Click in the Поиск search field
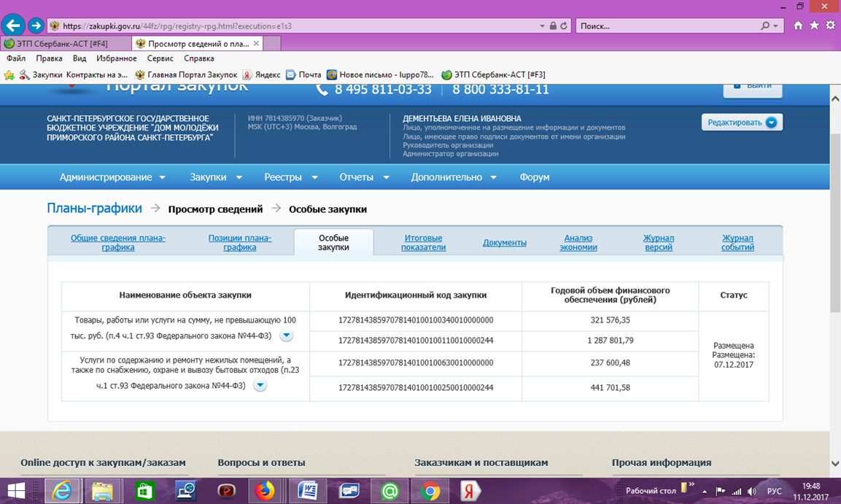Viewport: 841px width, 504px height. [667, 26]
